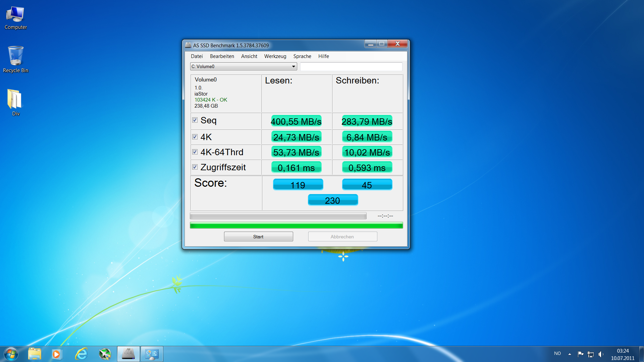644x362 pixels.
Task: Open the Ansicht menu
Action: [249, 56]
